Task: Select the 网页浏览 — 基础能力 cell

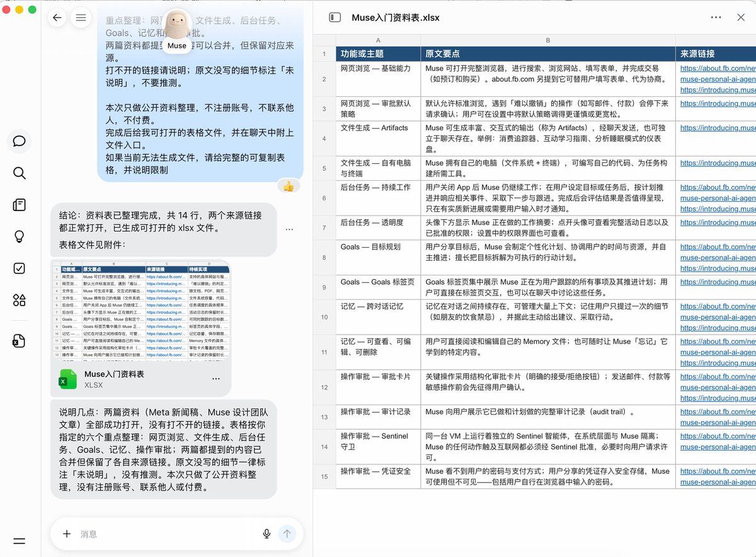Action: tap(378, 79)
